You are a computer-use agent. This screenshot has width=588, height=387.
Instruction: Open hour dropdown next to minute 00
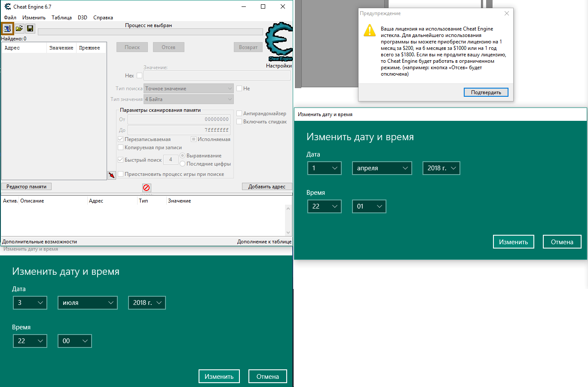pos(30,341)
